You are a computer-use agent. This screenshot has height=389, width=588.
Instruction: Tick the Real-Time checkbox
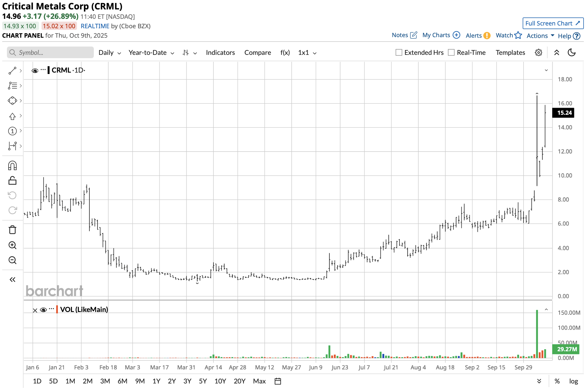[451, 53]
